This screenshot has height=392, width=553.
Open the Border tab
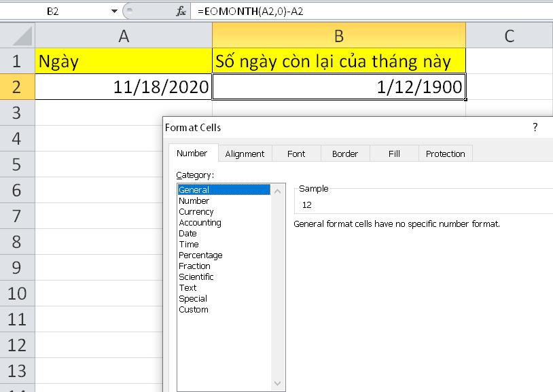345,154
